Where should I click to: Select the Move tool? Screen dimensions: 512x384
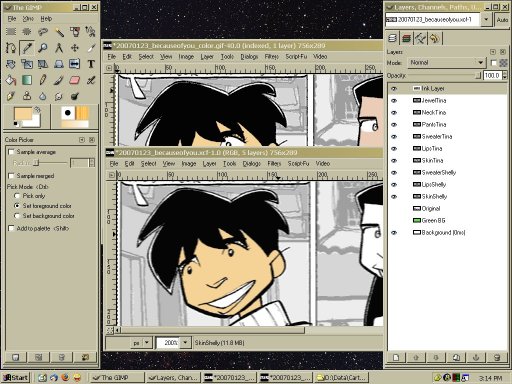(x=75, y=48)
